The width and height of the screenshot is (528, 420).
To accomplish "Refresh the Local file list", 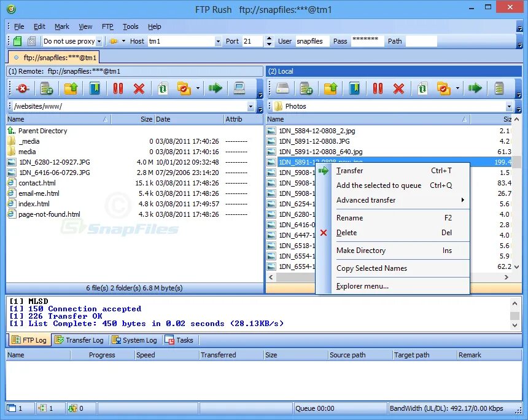I will (422, 88).
